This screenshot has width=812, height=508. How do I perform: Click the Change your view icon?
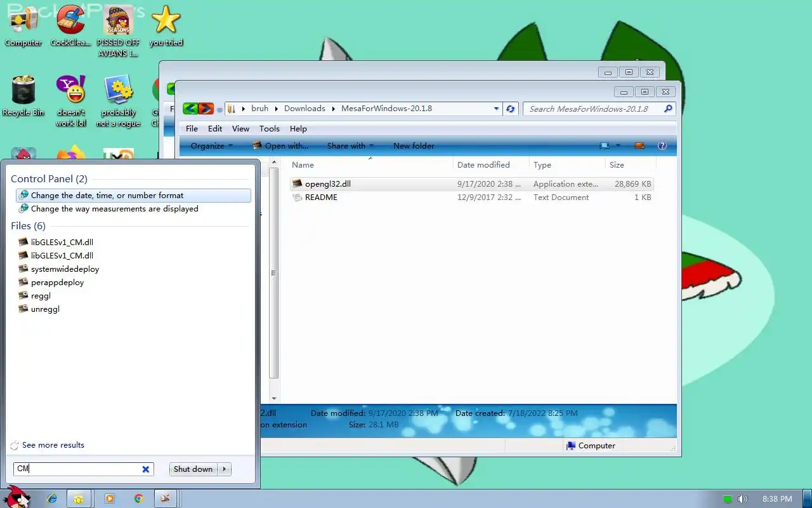coord(605,145)
